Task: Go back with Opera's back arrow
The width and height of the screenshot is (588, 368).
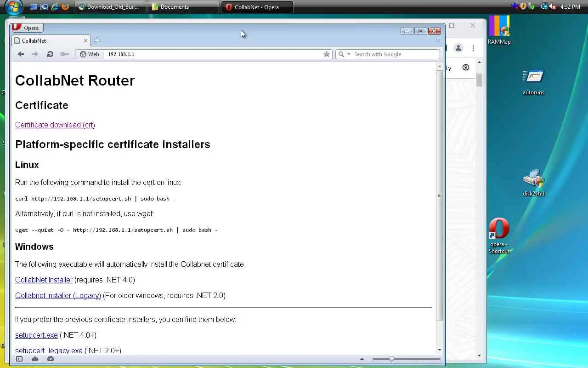Action: click(x=21, y=54)
